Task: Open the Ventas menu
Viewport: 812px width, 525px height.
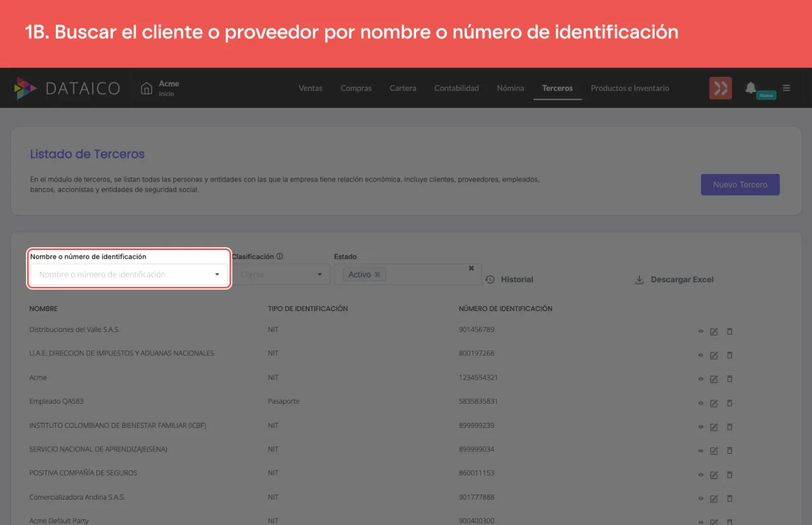Action: pos(310,88)
